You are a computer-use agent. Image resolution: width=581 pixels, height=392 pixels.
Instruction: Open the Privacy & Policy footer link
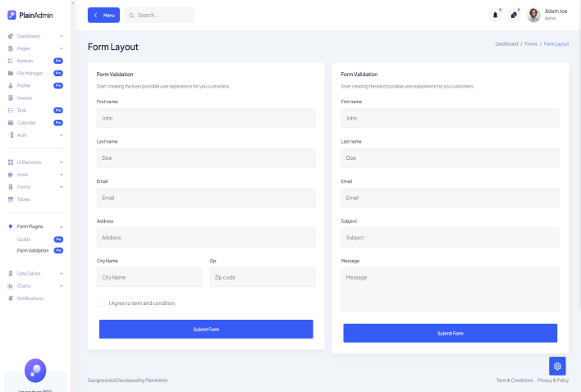click(x=553, y=381)
